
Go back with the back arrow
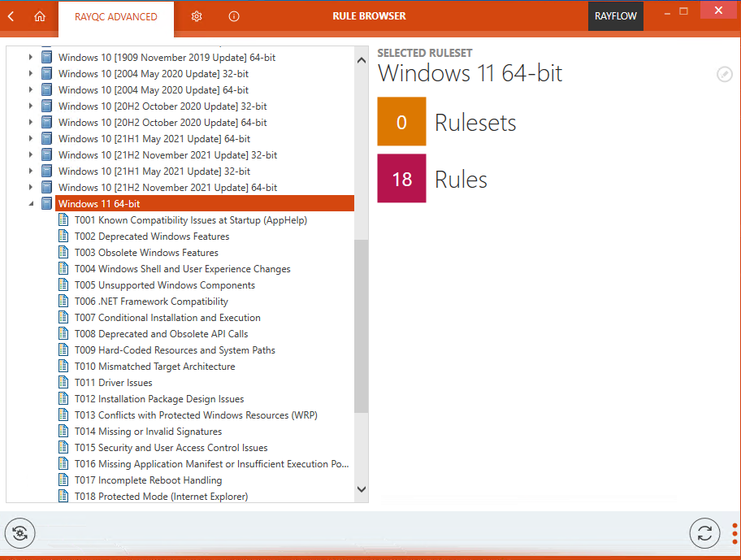click(x=11, y=16)
